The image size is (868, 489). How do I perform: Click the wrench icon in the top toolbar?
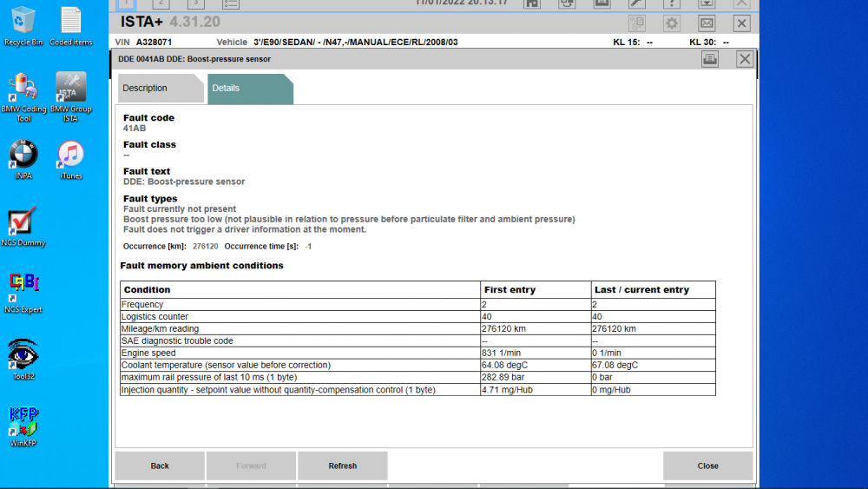(637, 3)
